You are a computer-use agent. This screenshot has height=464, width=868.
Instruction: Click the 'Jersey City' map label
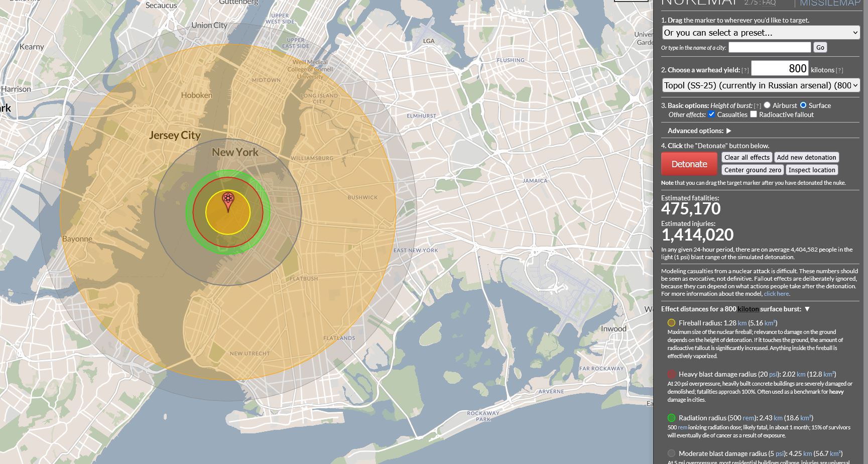point(175,136)
